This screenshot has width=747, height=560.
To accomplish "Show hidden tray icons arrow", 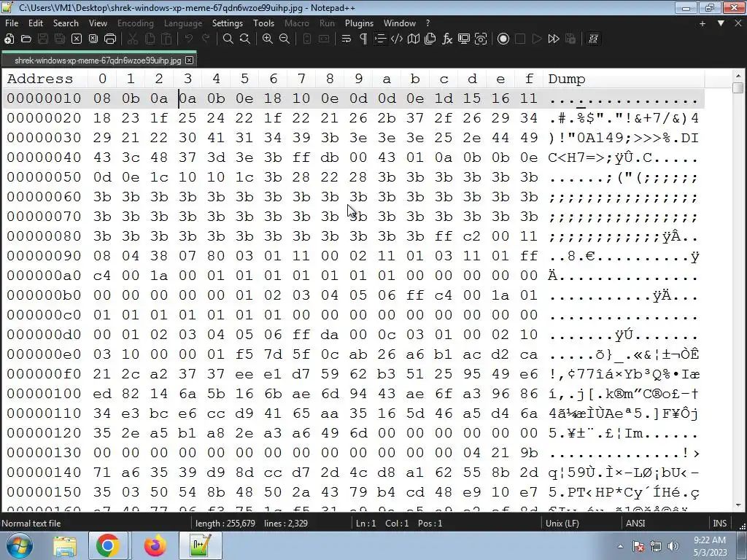I will pyautogui.click(x=620, y=546).
